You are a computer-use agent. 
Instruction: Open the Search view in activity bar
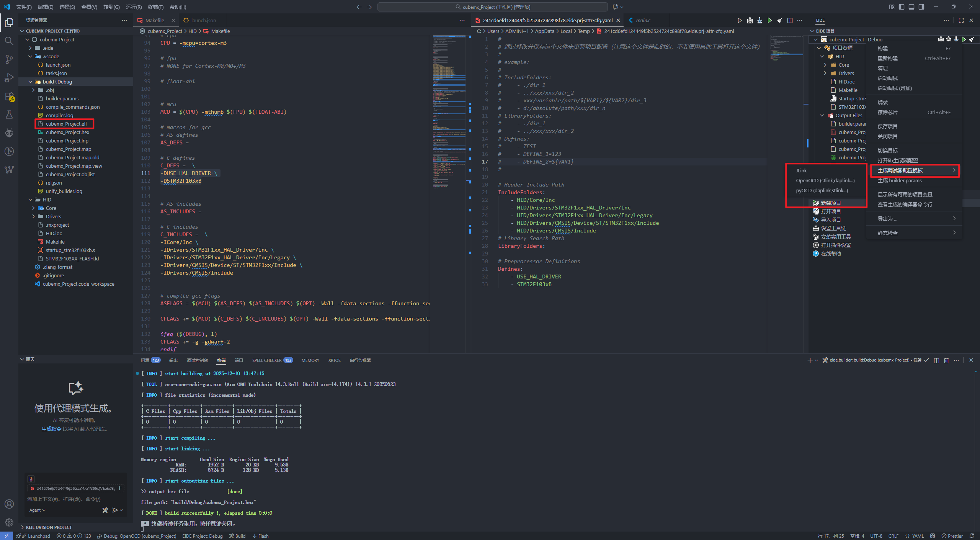[x=9, y=41]
